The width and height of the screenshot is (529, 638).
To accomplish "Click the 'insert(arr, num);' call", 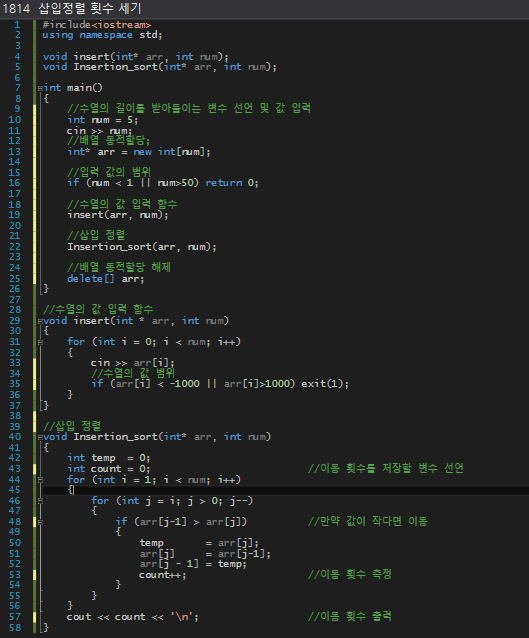I will click(x=118, y=215).
